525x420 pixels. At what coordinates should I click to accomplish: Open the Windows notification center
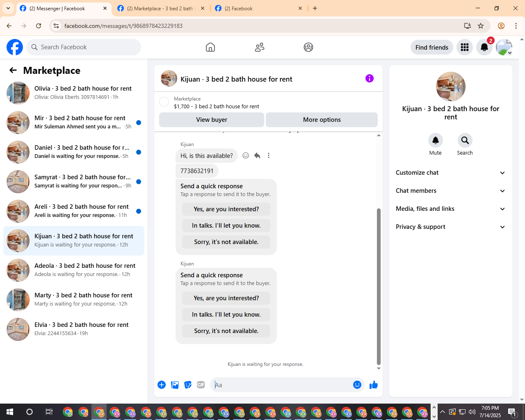(512, 412)
